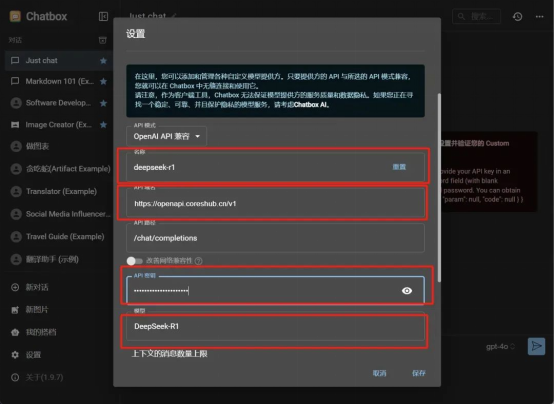This screenshot has width=554, height=404.
Task: Click the 保存 save button
Action: click(419, 373)
